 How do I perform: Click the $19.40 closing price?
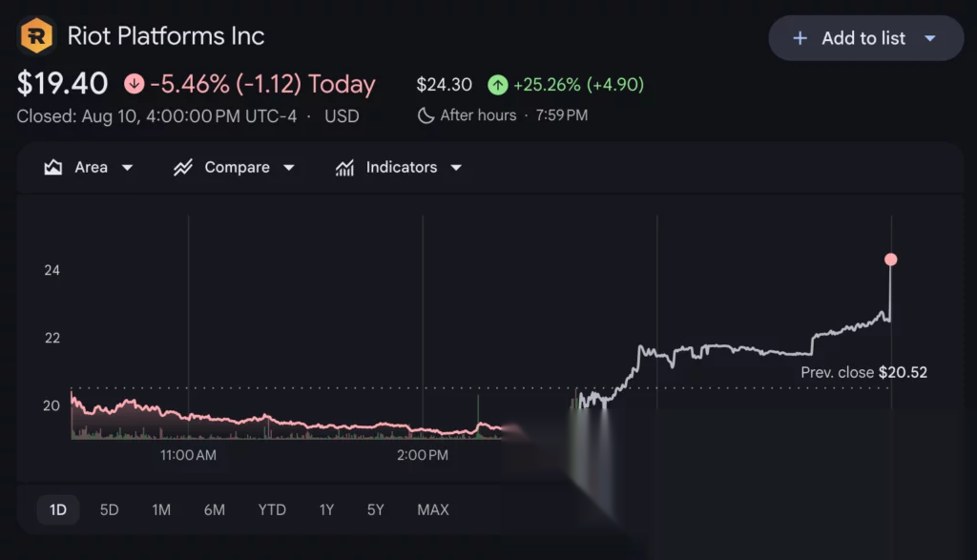pyautogui.click(x=62, y=83)
